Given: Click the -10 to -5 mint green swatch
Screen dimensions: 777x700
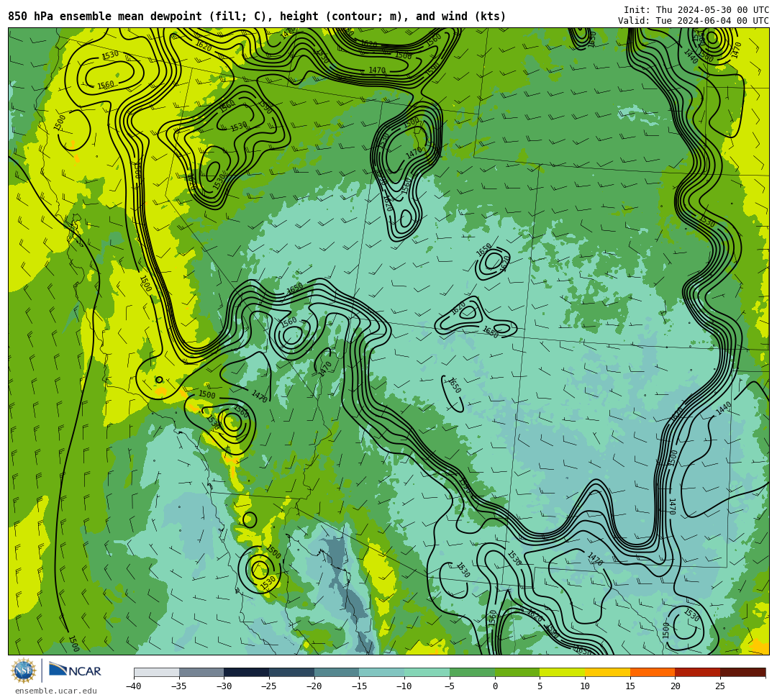Looking at the screenshot, I should pyautogui.click(x=427, y=672).
